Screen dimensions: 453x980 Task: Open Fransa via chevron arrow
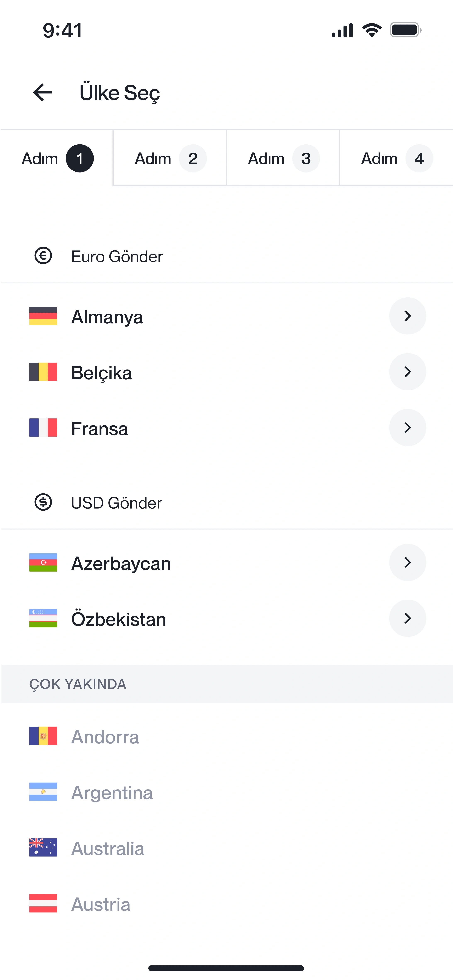coord(407,428)
